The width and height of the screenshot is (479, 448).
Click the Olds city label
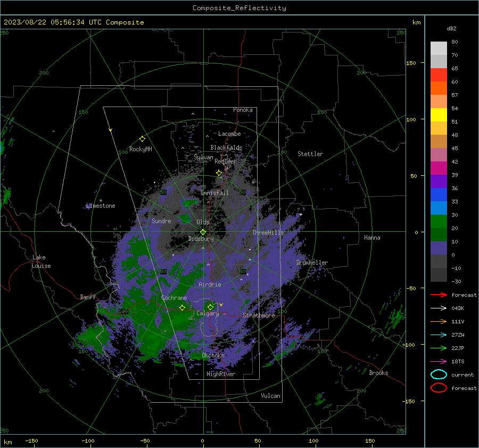click(x=203, y=222)
